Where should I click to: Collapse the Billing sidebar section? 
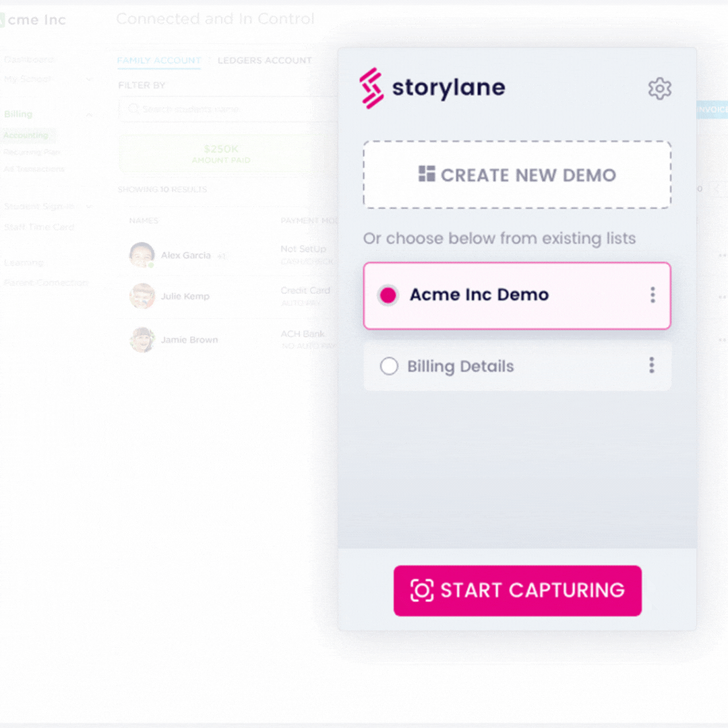click(89, 115)
